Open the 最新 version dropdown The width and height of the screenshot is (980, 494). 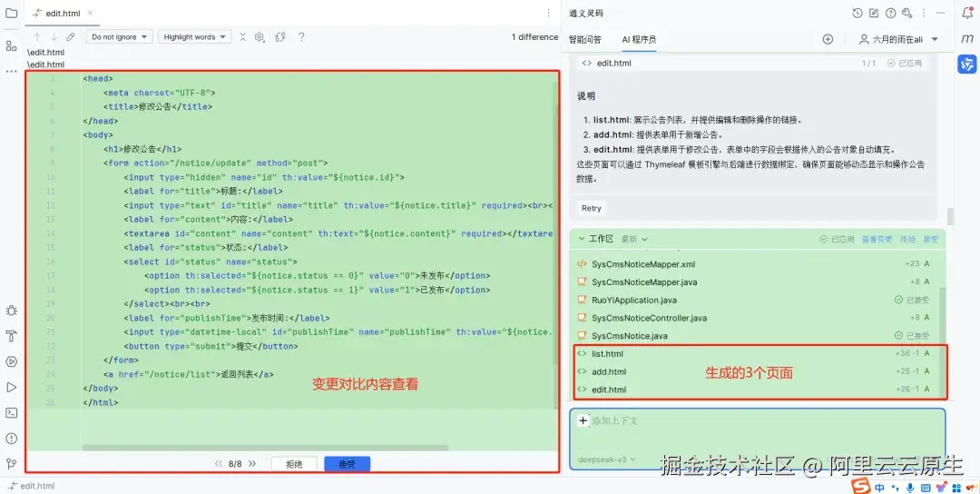click(x=634, y=239)
